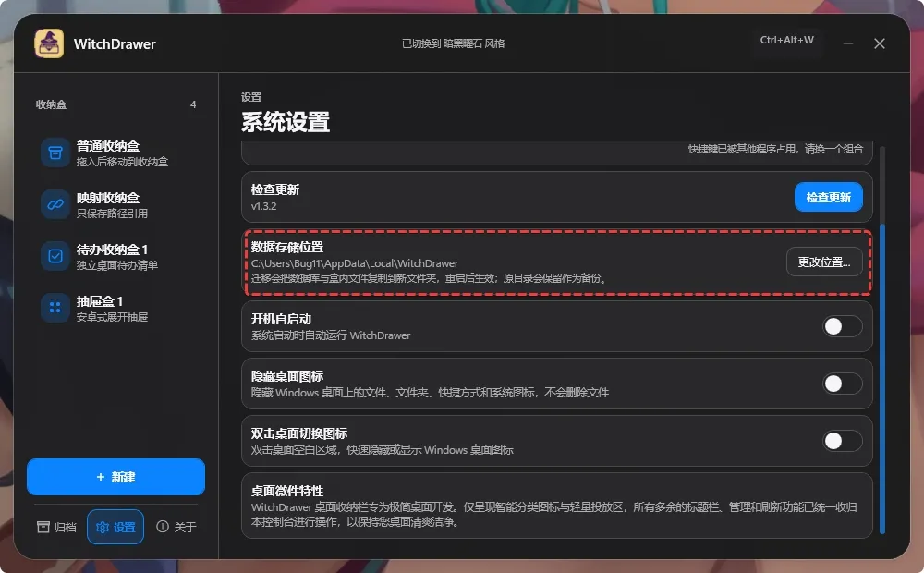Click the 收纳盒 section label
This screenshot has height=573, width=924.
tap(51, 104)
